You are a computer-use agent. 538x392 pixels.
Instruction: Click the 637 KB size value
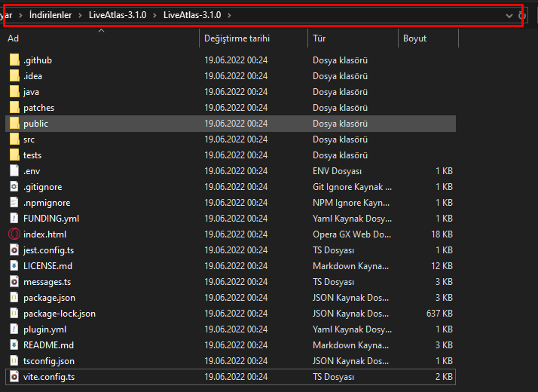(439, 314)
